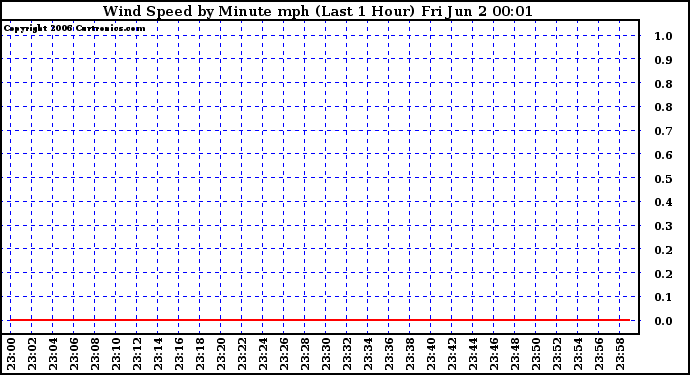690x375 pixels.
Task: Click the 23:54 time label
Action: (578, 354)
